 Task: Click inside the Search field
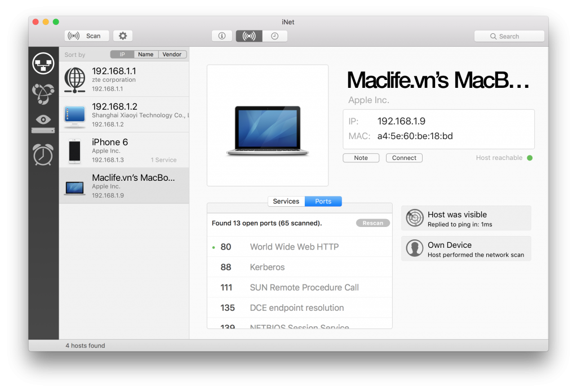point(509,35)
